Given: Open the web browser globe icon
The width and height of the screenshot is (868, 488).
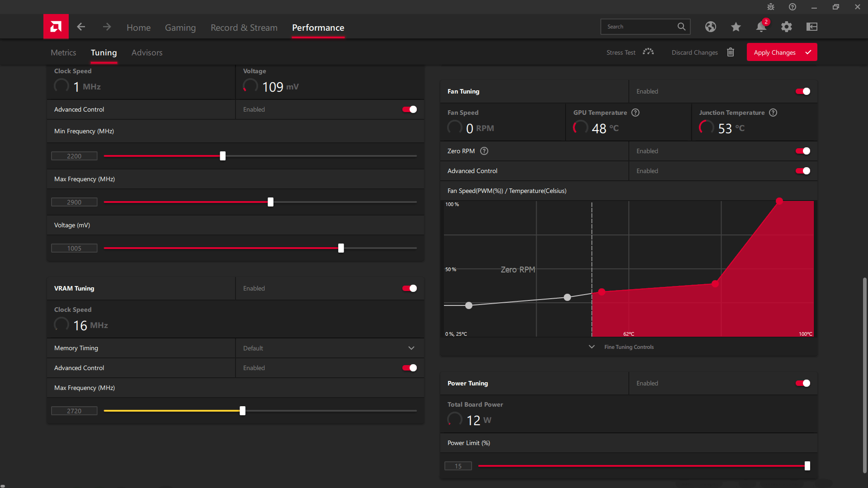Looking at the screenshot, I should (711, 27).
